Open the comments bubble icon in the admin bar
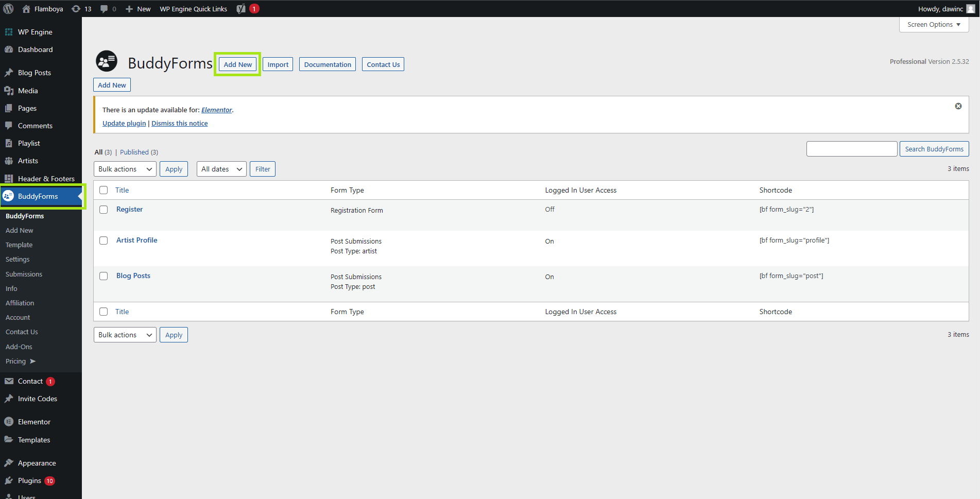The image size is (980, 499). point(104,9)
